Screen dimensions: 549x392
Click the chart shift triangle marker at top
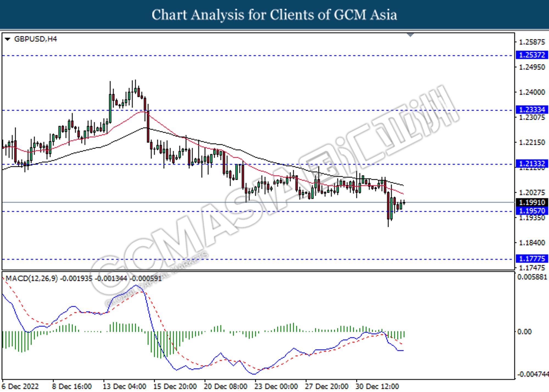coord(410,35)
